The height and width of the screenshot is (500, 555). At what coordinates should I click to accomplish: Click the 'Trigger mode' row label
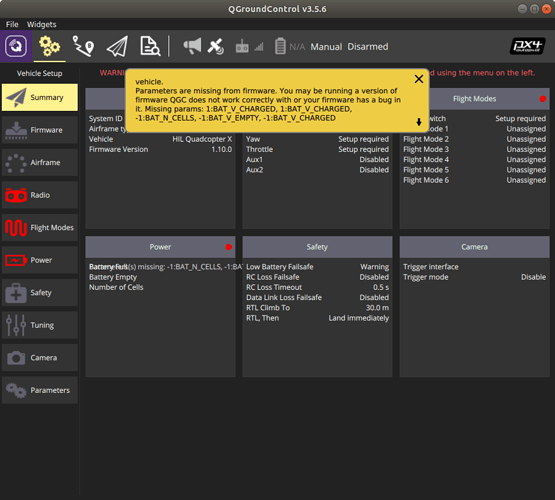point(425,277)
